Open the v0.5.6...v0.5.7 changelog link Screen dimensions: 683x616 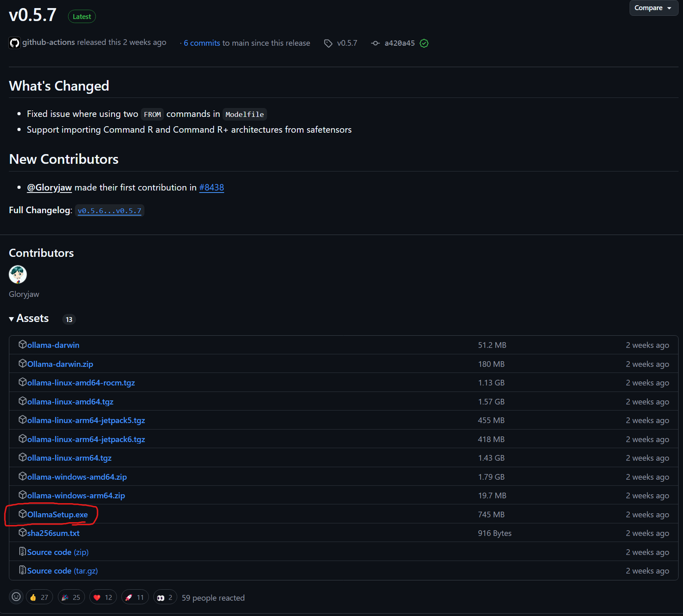110,211
